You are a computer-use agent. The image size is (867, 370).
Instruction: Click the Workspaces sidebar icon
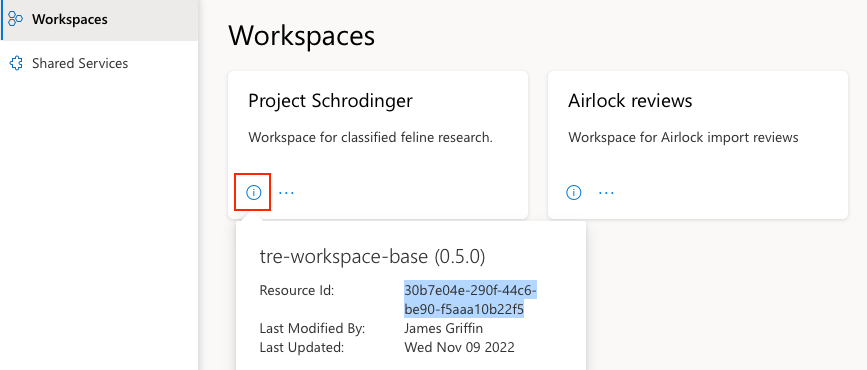(16, 19)
